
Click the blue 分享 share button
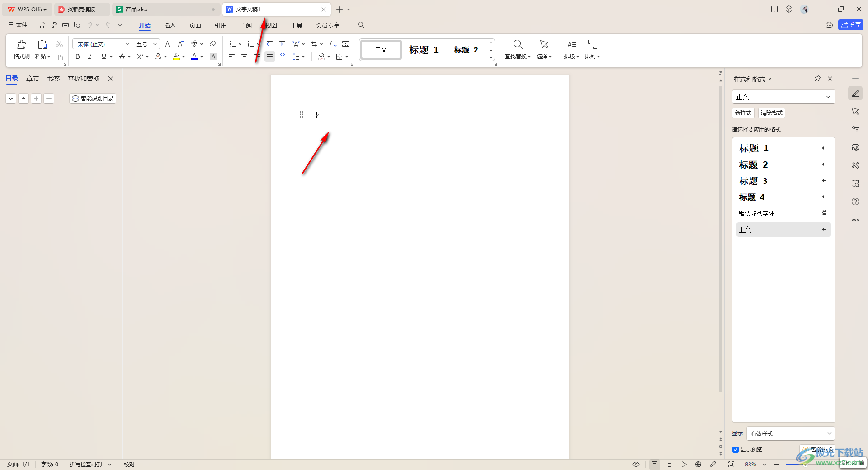[x=850, y=25]
